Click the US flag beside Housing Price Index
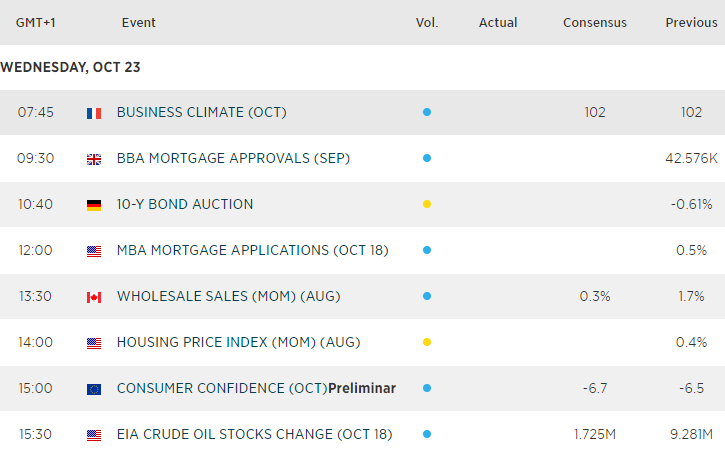This screenshot has width=725, height=458. coord(94,343)
